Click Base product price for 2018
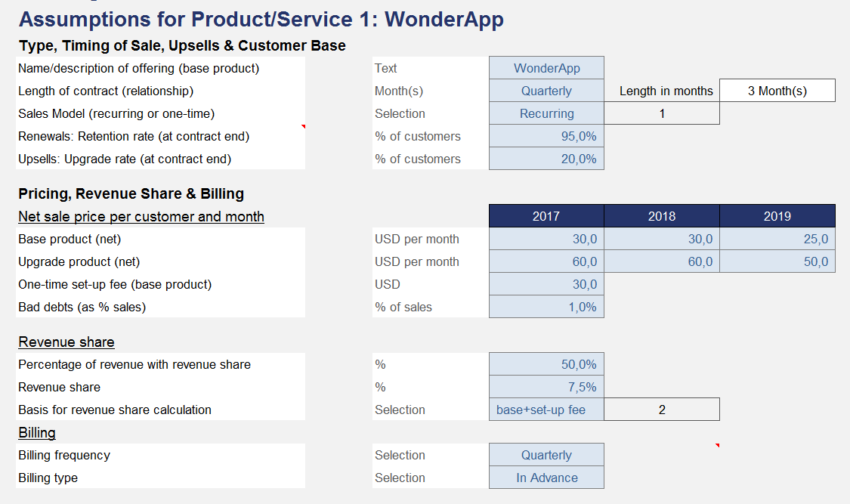850x504 pixels. coord(662,239)
